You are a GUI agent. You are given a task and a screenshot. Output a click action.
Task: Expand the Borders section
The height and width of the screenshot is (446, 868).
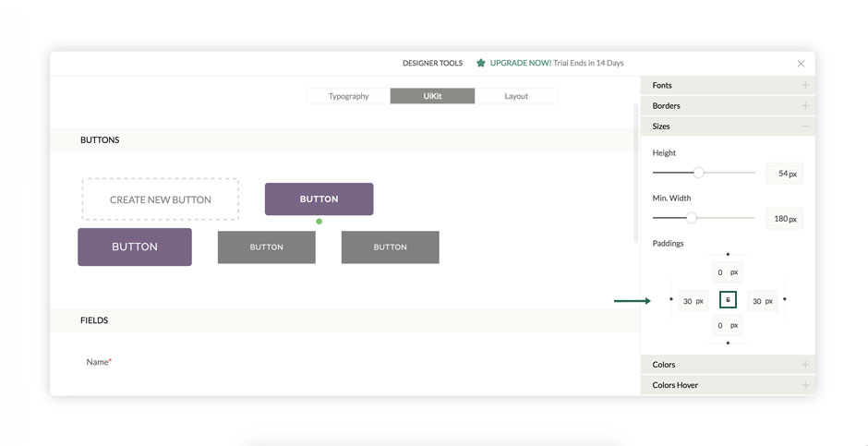728,105
